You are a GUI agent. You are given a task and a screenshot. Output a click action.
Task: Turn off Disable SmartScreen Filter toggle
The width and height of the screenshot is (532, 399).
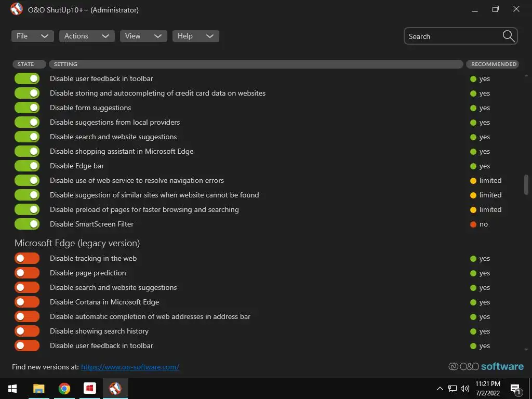27,224
